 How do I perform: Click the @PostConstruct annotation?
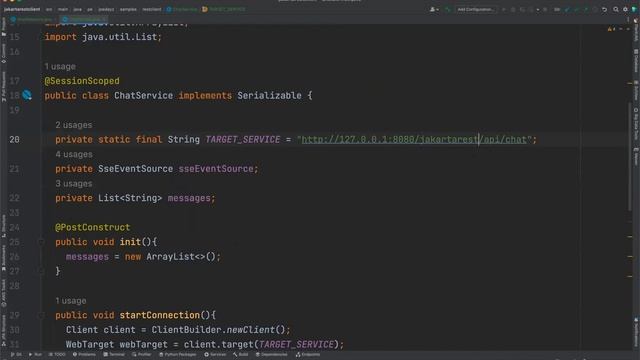pyautogui.click(x=93, y=227)
